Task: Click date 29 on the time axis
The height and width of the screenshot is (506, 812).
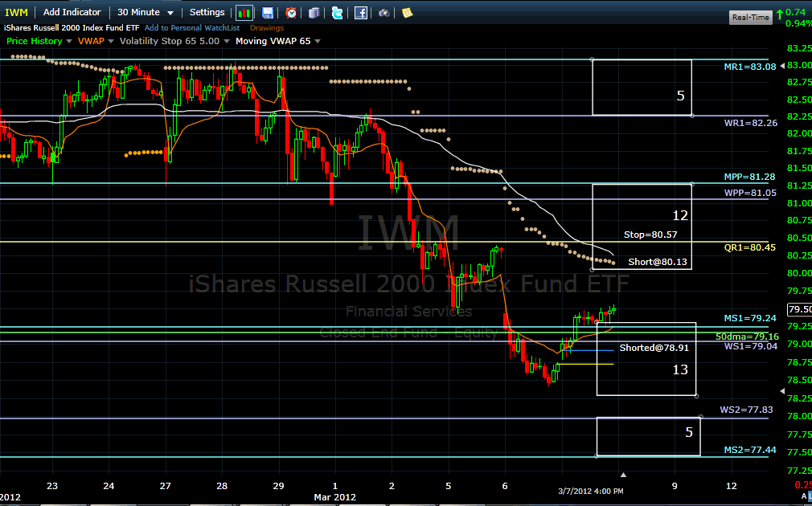Action: (x=279, y=486)
